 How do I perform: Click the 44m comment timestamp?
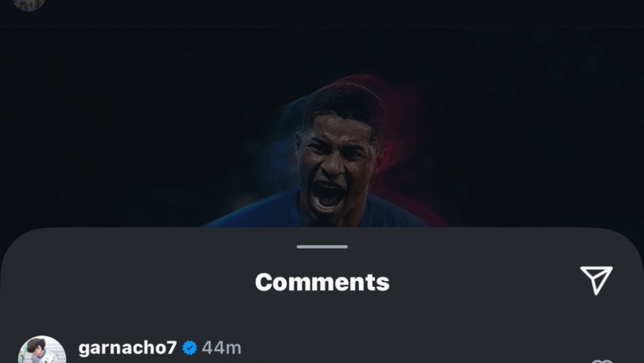click(x=222, y=348)
